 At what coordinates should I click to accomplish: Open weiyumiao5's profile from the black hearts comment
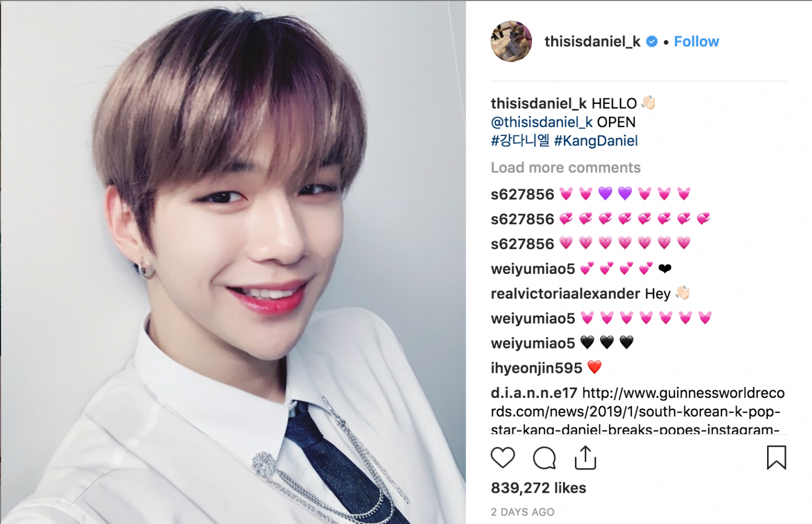click(533, 343)
